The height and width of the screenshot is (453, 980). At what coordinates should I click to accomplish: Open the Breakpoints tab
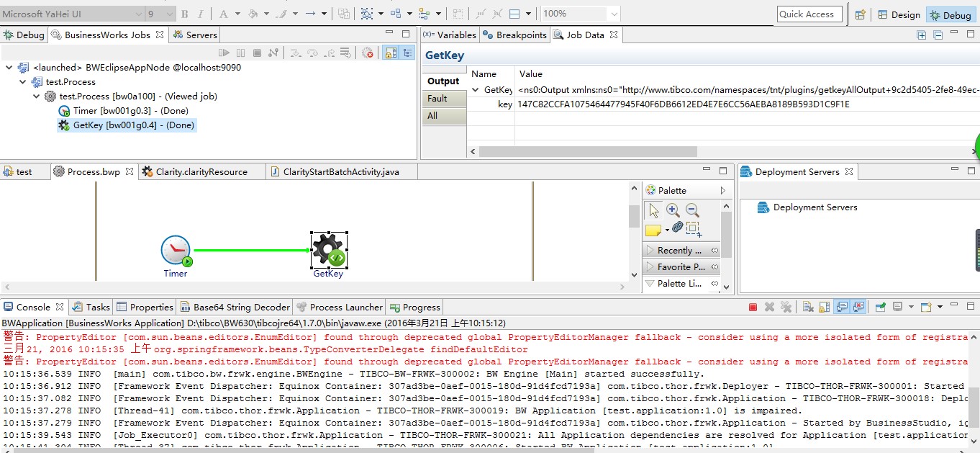(514, 35)
